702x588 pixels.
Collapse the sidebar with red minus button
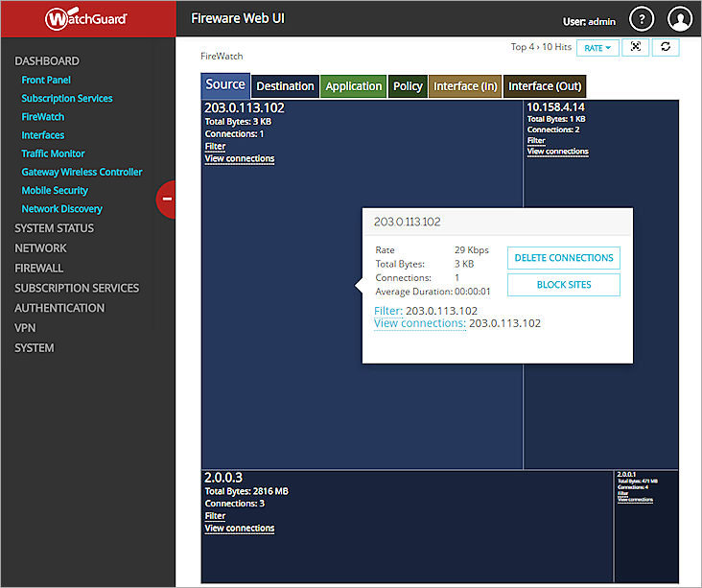(167, 199)
